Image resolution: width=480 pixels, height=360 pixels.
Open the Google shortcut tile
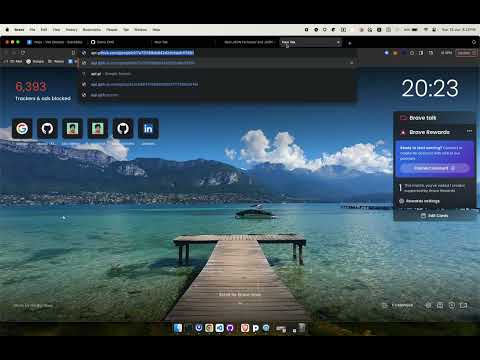(22, 128)
